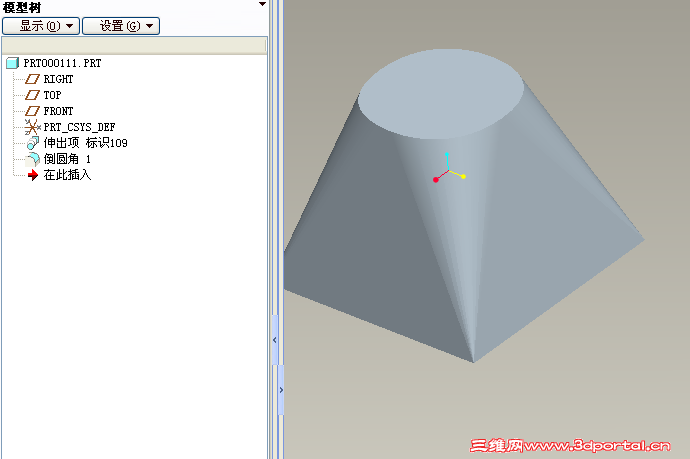Select the 伸出项 标识109 feature label

85,143
